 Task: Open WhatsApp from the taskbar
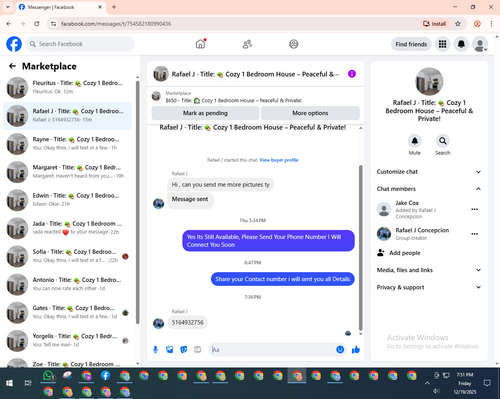[x=48, y=376]
